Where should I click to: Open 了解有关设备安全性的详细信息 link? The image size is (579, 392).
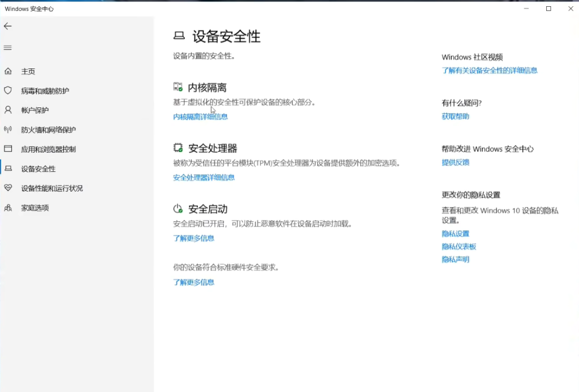pos(490,70)
